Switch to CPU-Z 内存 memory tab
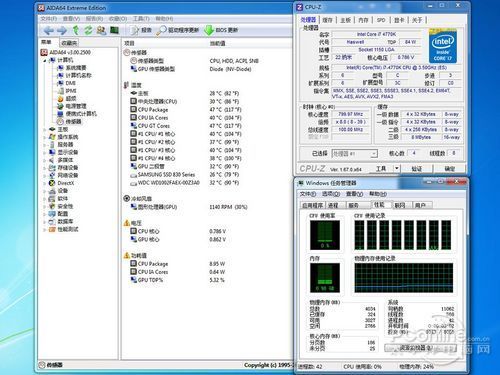Viewport: 500px width, 375px height. 363,20
